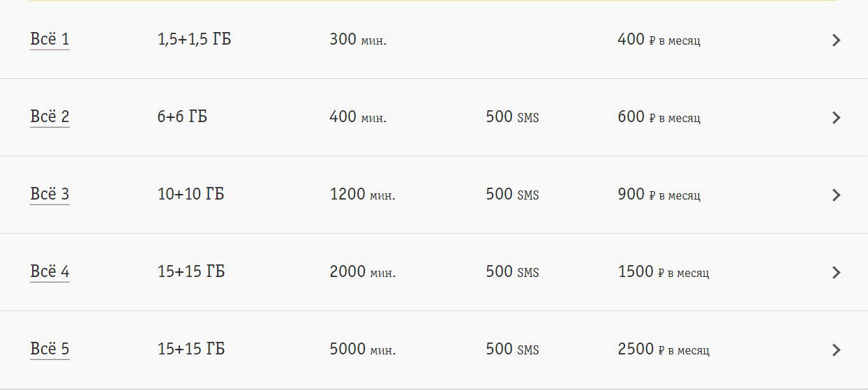This screenshot has width=868, height=390.
Task: Open the Всё 1 tariff link
Action: tap(50, 40)
